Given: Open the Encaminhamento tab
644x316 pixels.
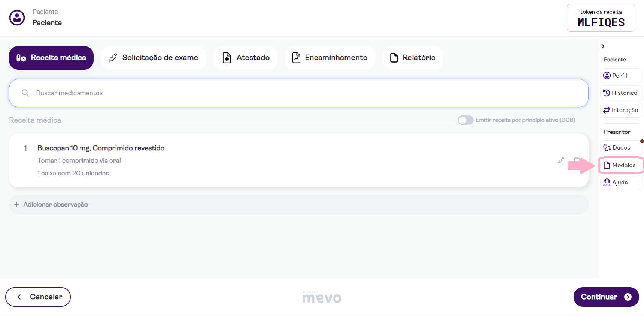Looking at the screenshot, I should pos(329,58).
